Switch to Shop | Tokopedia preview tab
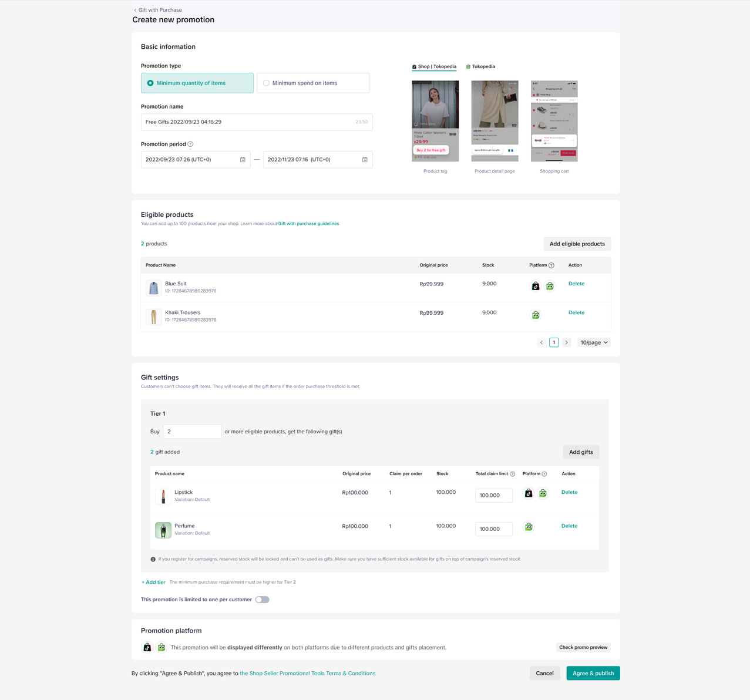The height and width of the screenshot is (700, 750). [434, 66]
